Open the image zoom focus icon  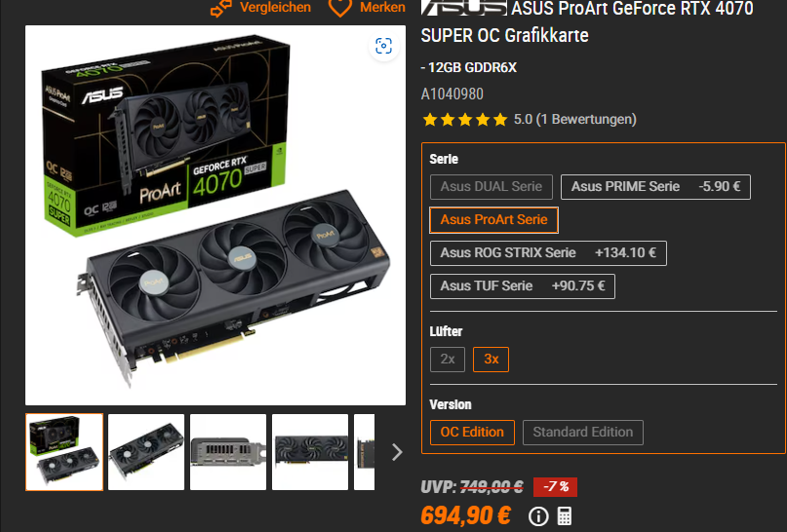[x=383, y=46]
